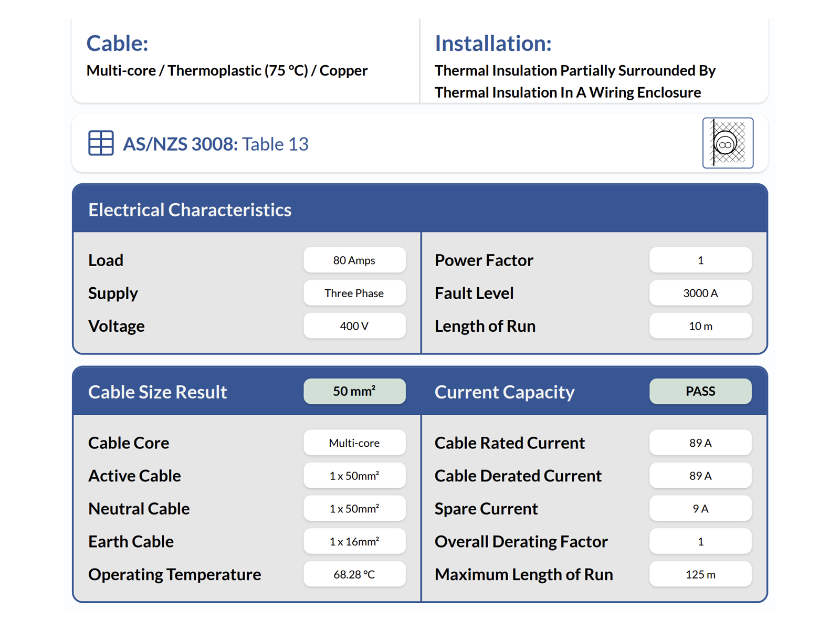Viewport: 840px width, 630px height.
Task: Click the PASS status indicator
Action: tap(700, 391)
